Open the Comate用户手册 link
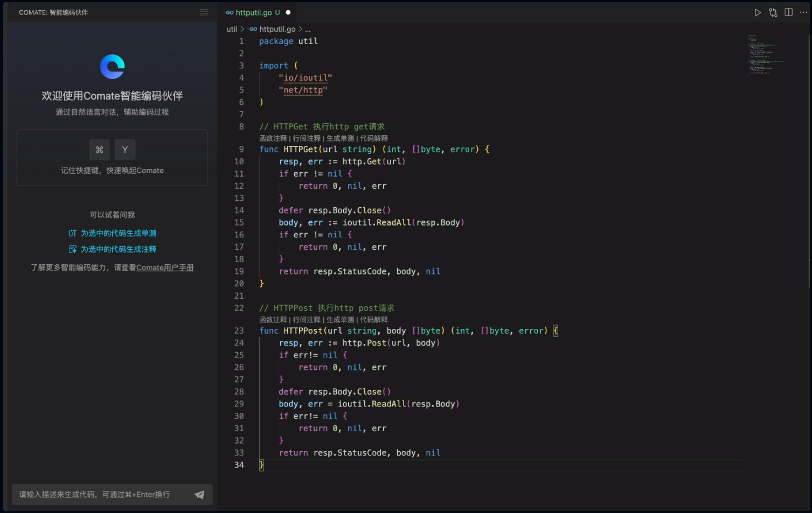Image resolution: width=812 pixels, height=513 pixels. [165, 268]
